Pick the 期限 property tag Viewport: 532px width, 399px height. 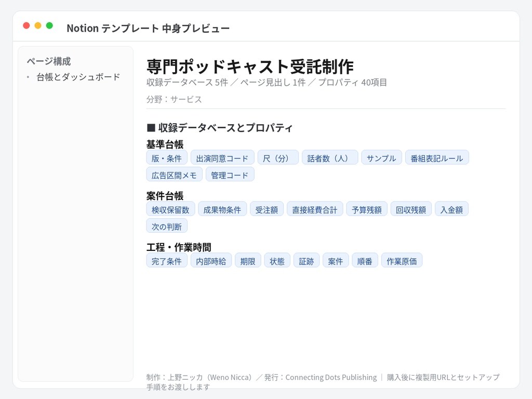[x=248, y=260]
